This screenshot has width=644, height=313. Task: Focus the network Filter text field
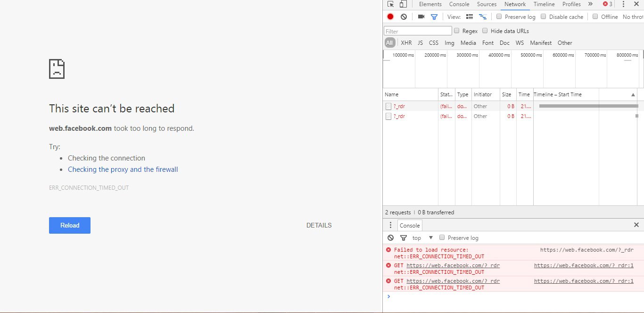pos(418,31)
